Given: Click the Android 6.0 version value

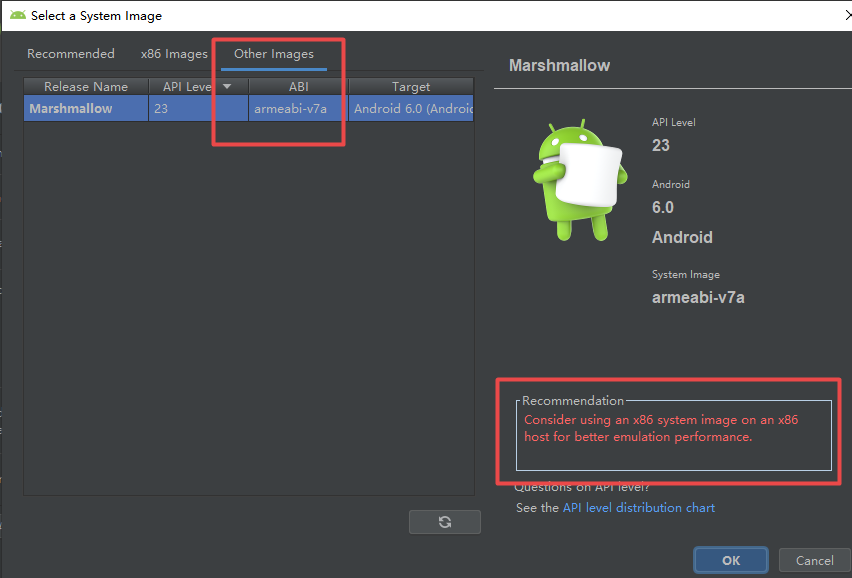Looking at the screenshot, I should pos(662,207).
